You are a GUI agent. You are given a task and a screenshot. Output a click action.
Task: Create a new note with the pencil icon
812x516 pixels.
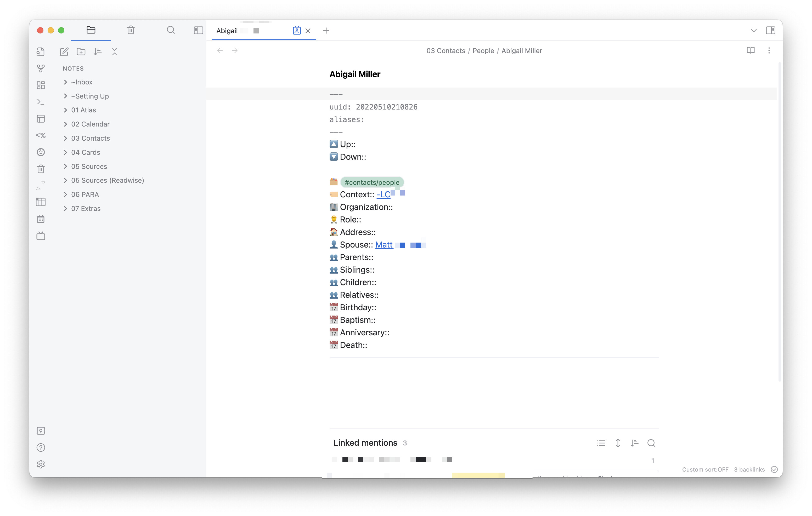(x=64, y=51)
